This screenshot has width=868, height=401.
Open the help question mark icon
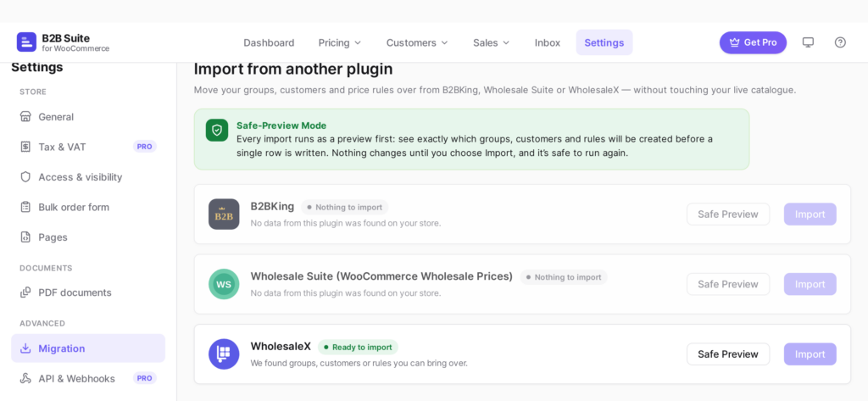(x=840, y=42)
